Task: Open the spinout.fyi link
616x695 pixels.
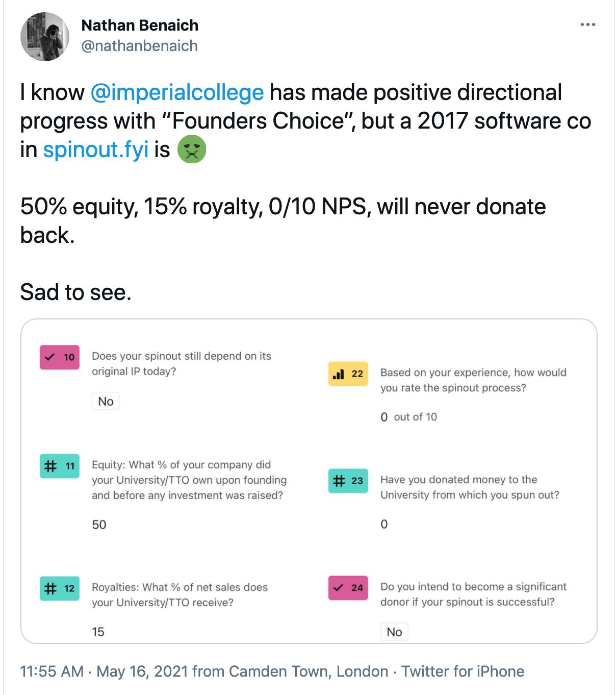Action: tap(96, 150)
